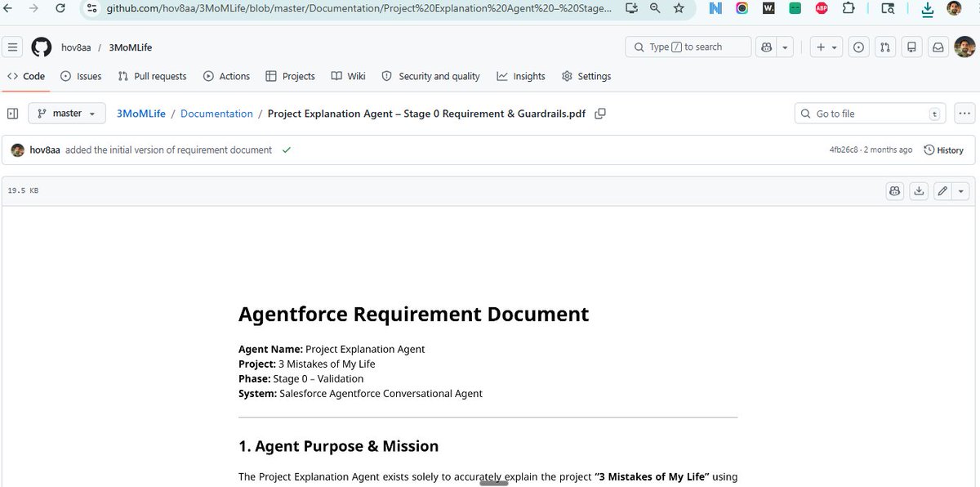Open the commit message link

[x=169, y=150]
